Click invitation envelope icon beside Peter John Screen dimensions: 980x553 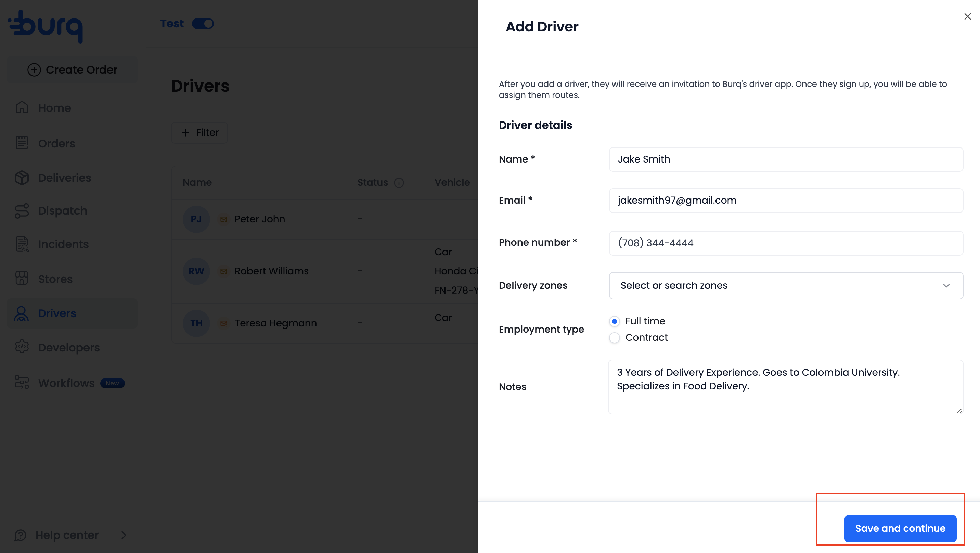[224, 219]
